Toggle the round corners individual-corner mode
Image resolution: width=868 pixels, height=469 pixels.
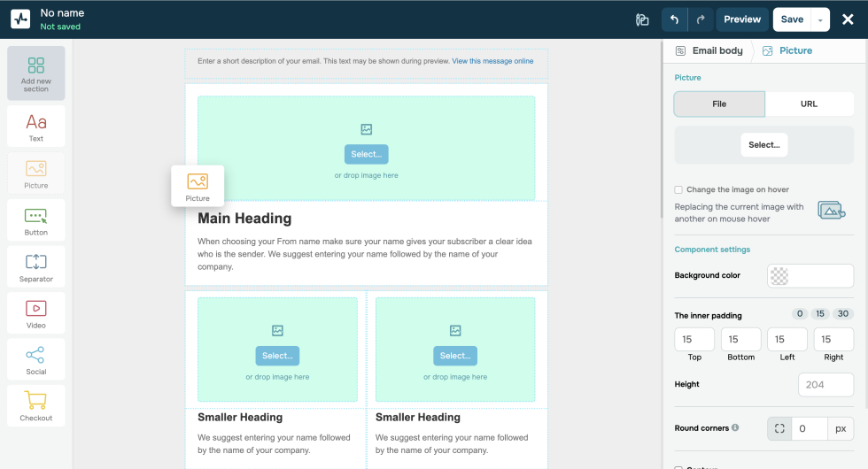[x=779, y=429]
